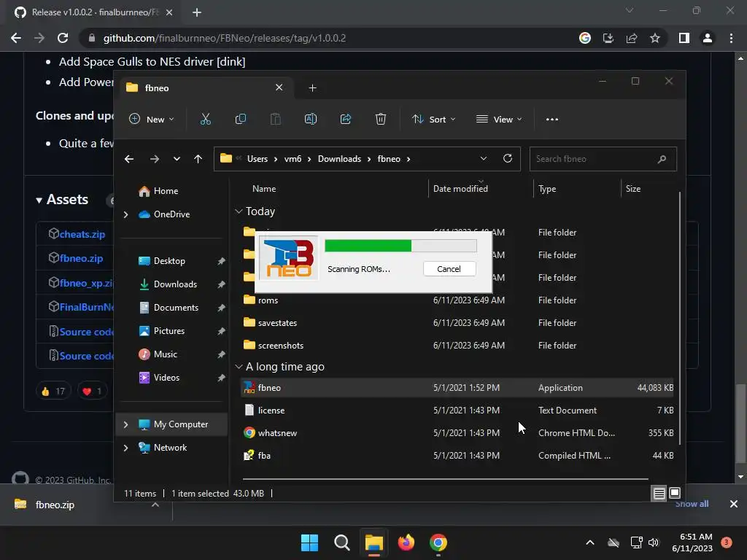Click the Delete trash icon in Explorer toolbar
The height and width of the screenshot is (560, 747).
(380, 119)
